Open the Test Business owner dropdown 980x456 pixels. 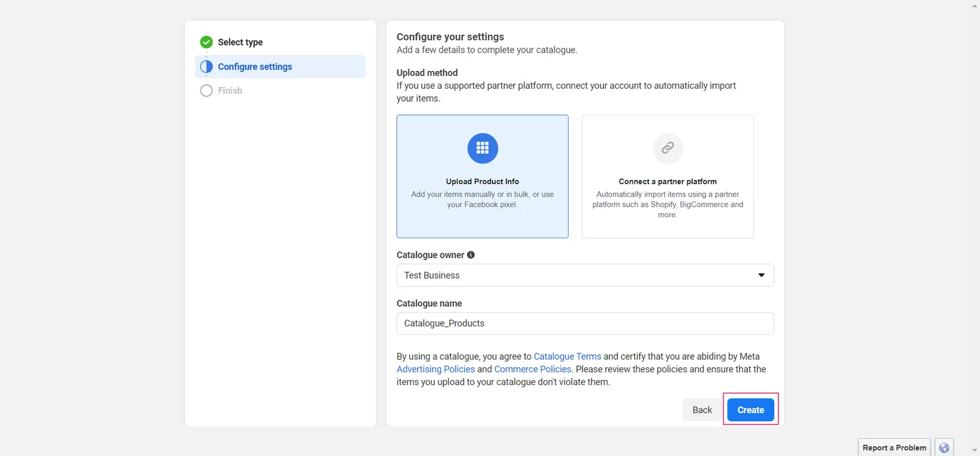click(585, 275)
